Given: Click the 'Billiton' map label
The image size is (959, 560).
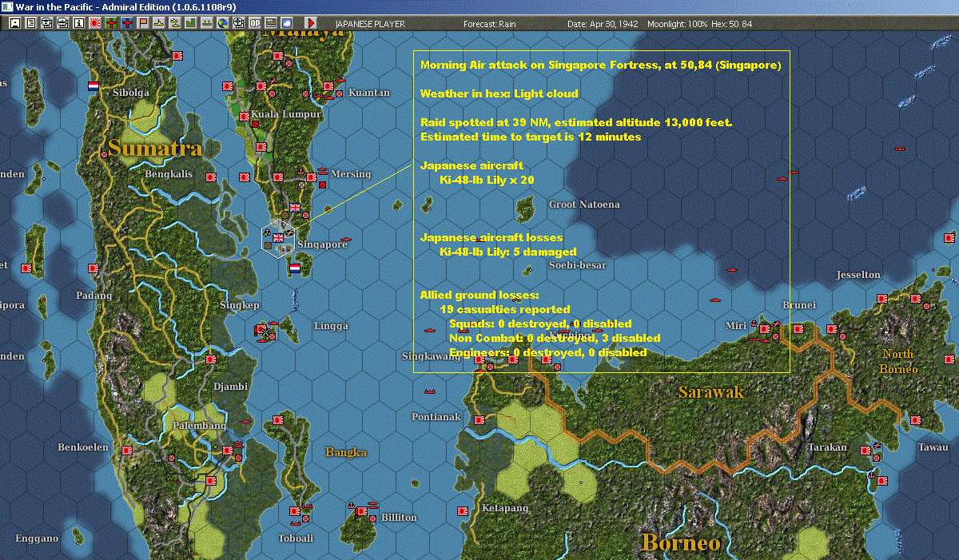Looking at the screenshot, I should tap(399, 518).
